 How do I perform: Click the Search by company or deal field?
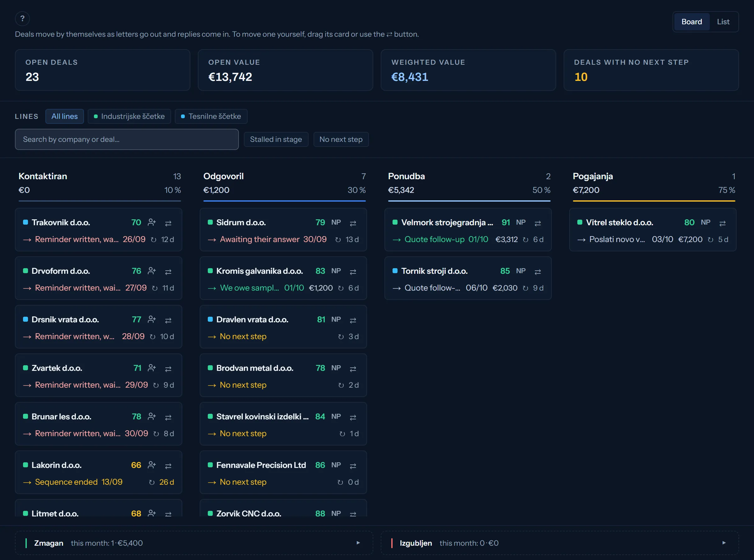[x=127, y=139]
